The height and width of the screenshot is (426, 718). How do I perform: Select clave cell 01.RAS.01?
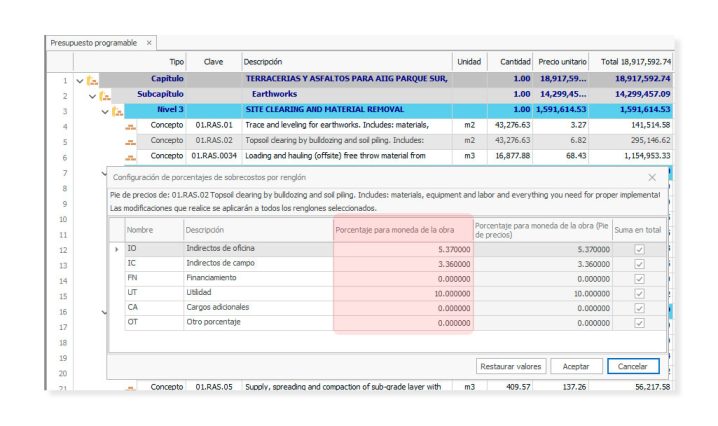(213, 125)
